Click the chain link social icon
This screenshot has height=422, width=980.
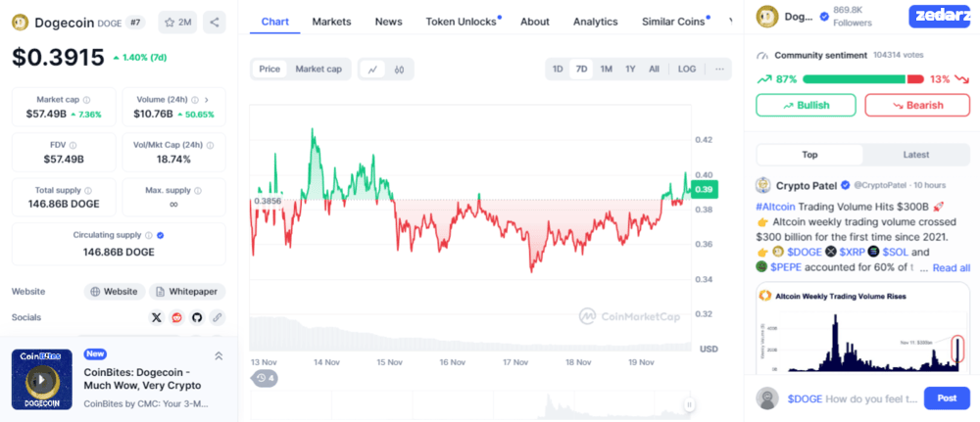(x=217, y=318)
